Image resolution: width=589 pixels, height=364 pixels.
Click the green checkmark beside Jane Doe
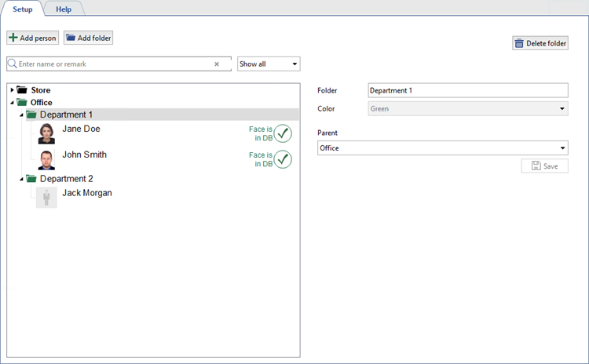point(283,133)
